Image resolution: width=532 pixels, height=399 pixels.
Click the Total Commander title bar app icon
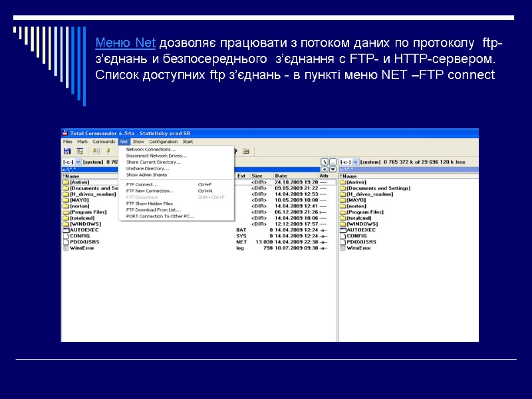65,133
